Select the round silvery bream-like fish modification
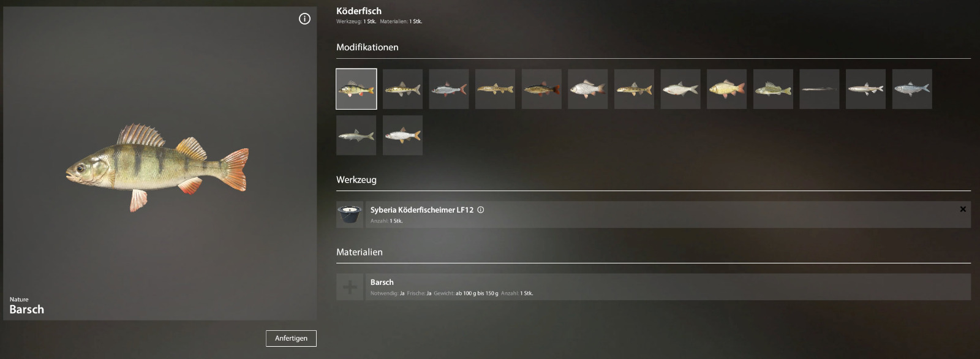This screenshot has height=359, width=980. coord(680,89)
